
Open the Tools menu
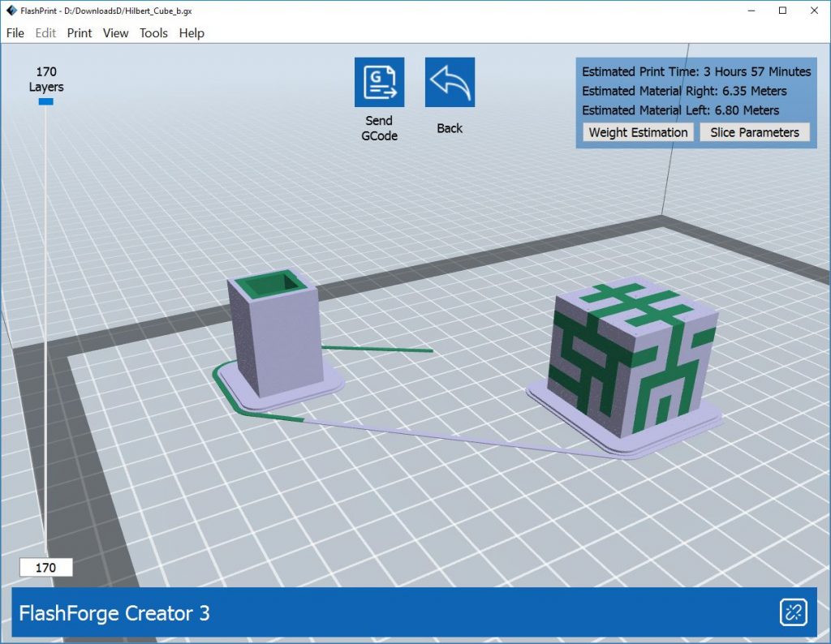click(153, 32)
